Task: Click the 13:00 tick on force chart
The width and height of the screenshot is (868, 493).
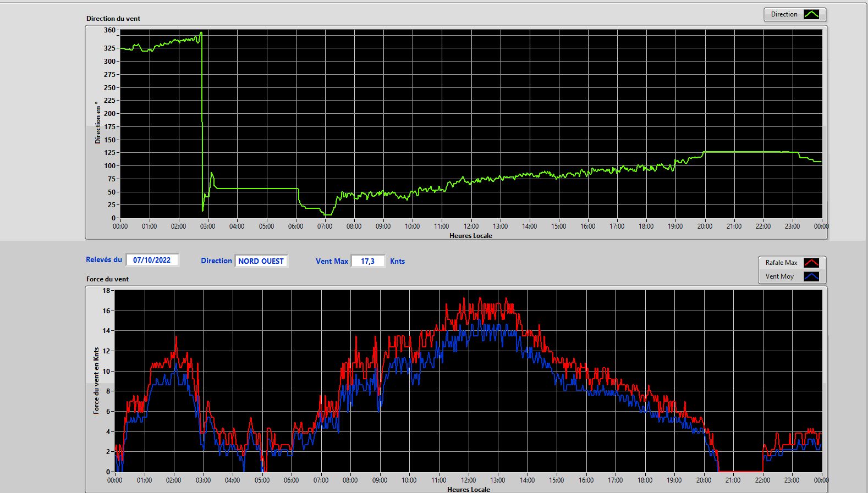Action: click(498, 480)
